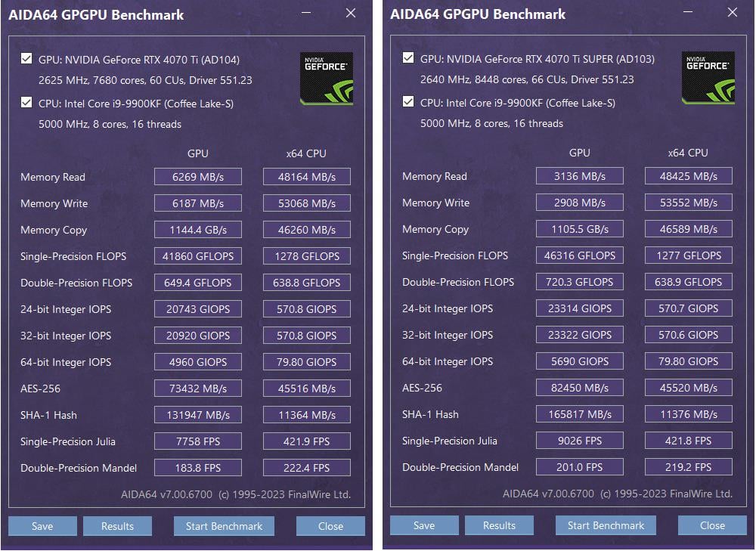Click the 53552 MB/s CPU Memory Write value
756x551 pixels.
[689, 202]
